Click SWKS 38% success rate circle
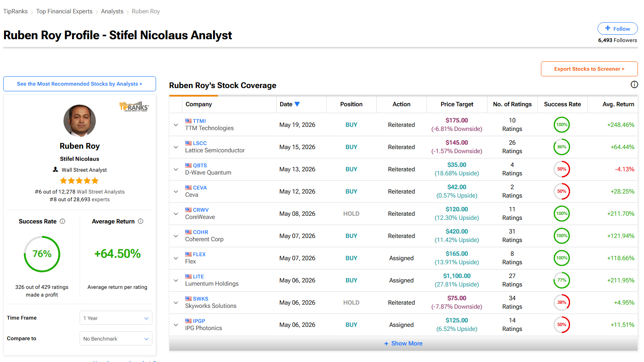This screenshot has height=362, width=644. 562,303
